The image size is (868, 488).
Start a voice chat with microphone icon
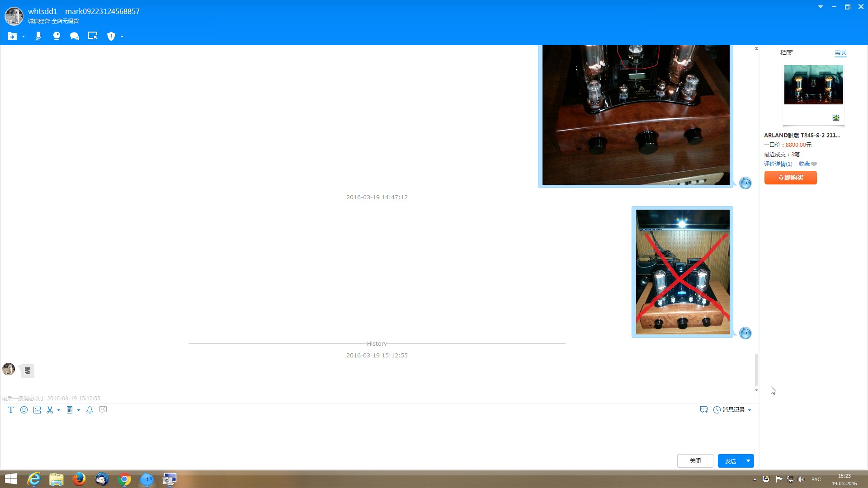[x=38, y=36]
